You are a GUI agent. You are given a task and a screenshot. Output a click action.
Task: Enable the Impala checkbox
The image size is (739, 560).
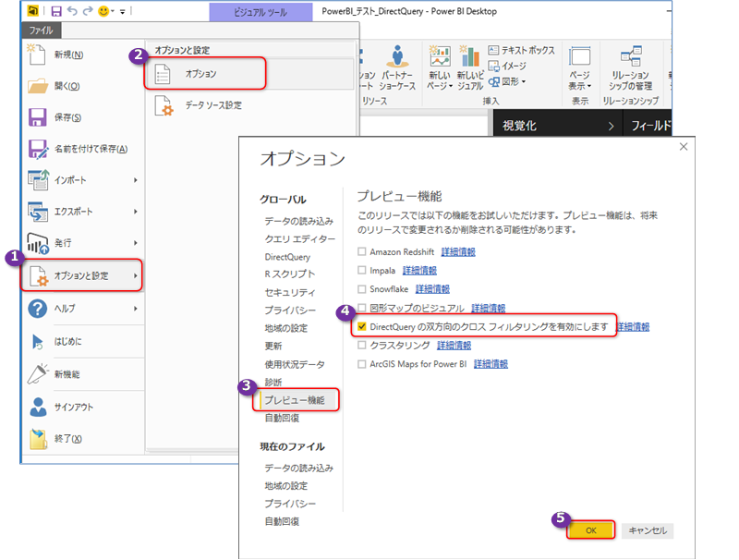click(x=361, y=270)
